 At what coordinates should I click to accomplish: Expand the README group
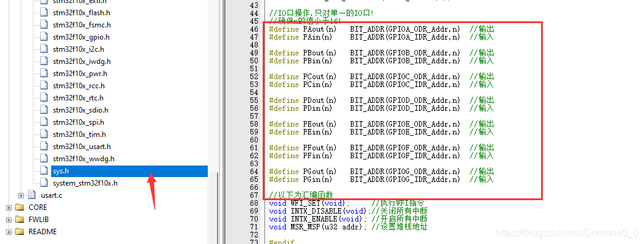(x=9, y=232)
